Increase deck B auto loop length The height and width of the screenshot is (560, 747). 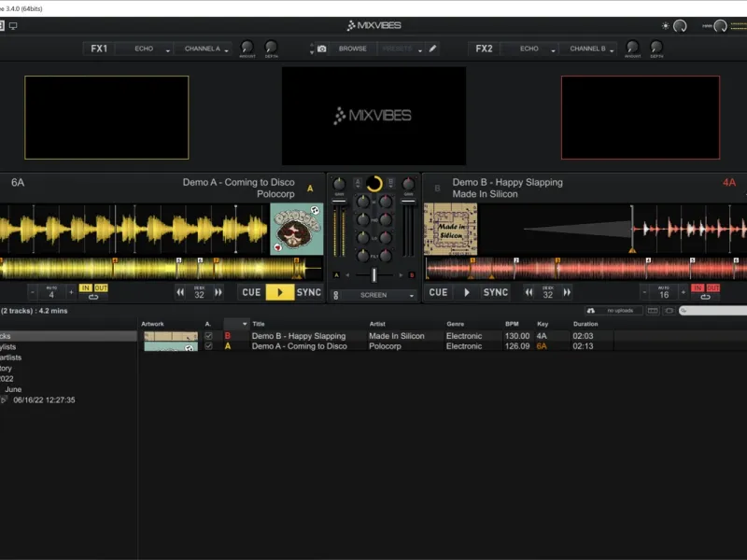click(x=684, y=292)
